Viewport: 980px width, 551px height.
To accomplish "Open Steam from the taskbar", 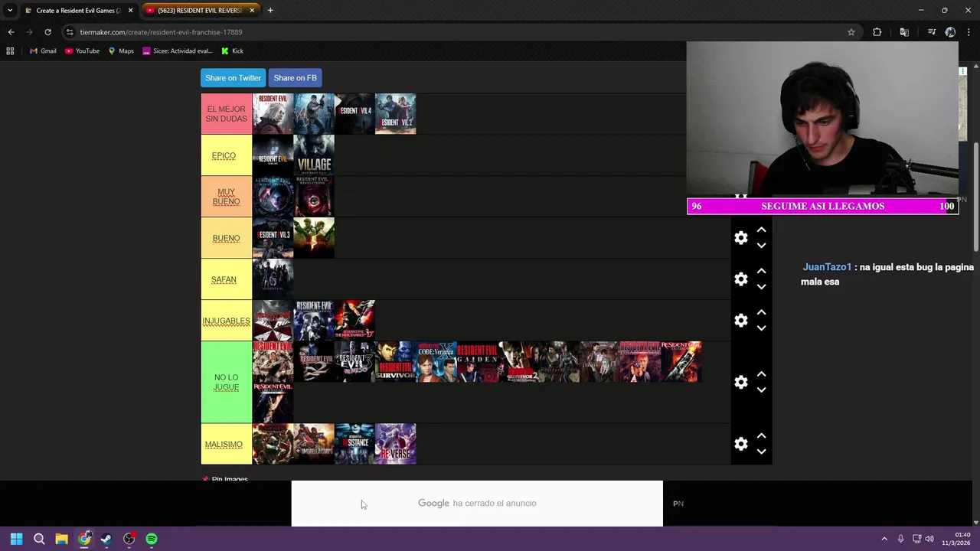I will [106, 539].
